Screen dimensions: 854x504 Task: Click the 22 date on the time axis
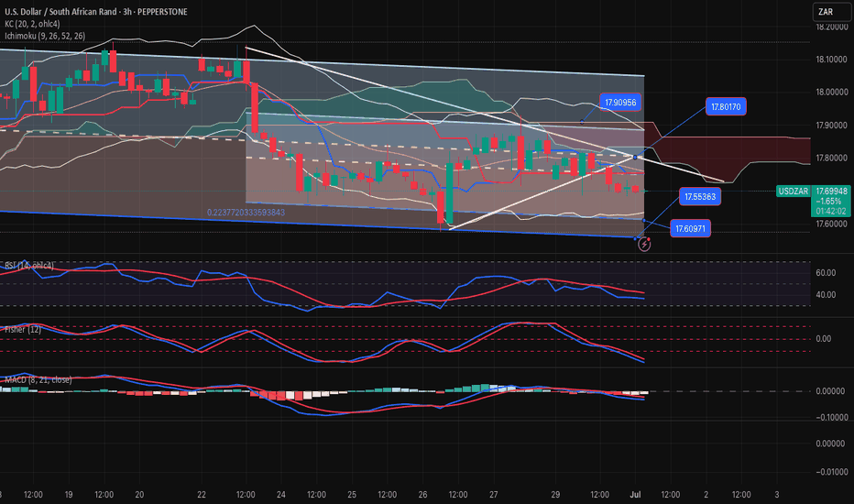202,495
